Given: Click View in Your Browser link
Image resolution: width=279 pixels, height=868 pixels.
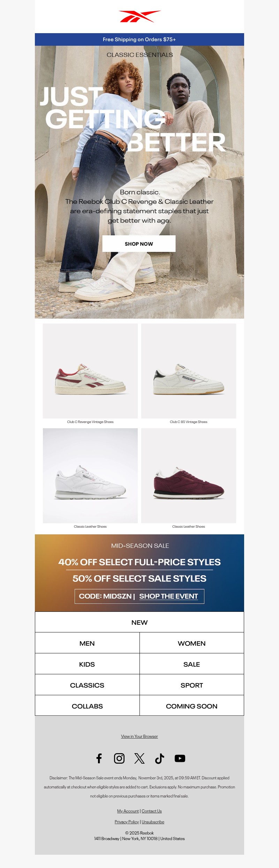Looking at the screenshot, I should click(139, 736).
